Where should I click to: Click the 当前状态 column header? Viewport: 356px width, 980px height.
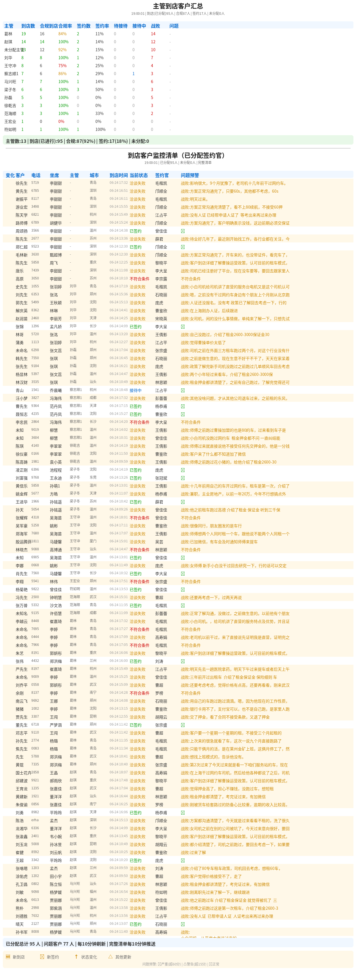(x=139, y=175)
